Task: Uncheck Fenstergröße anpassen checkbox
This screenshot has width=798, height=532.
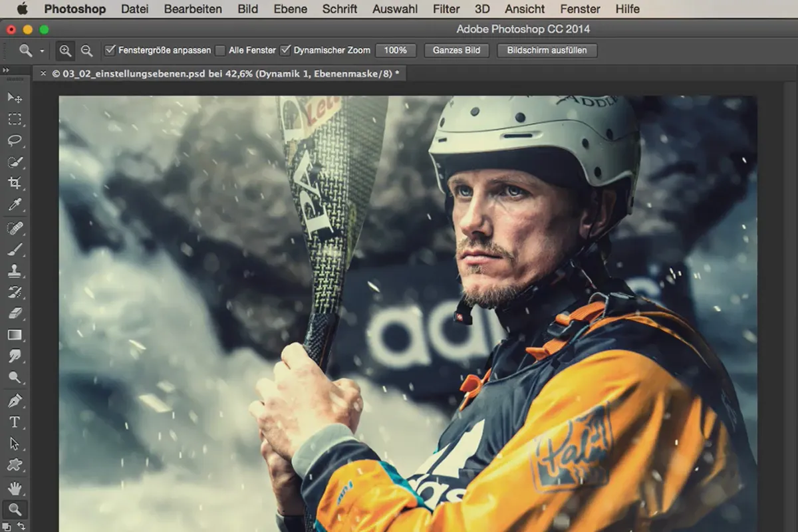Action: pyautogui.click(x=110, y=51)
